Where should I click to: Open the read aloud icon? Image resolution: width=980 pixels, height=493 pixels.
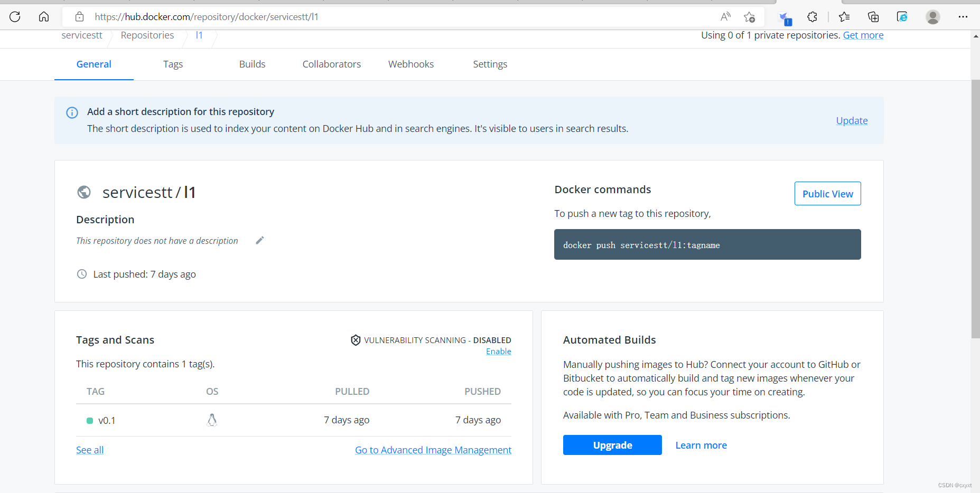[x=725, y=17]
